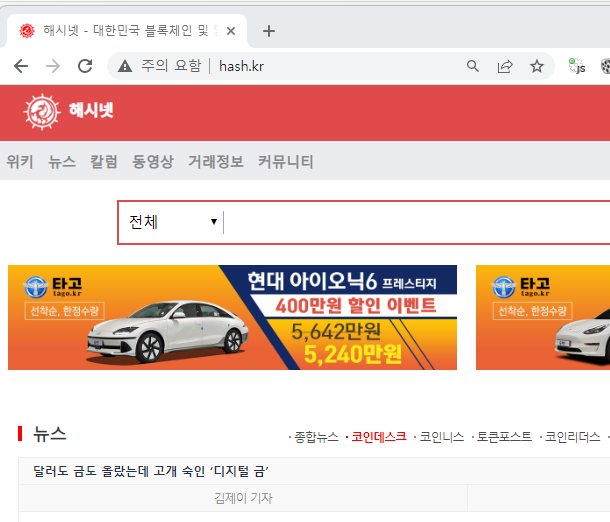The image size is (610, 522).
Task: Click the hash.kr URL in address bar
Action: coord(241,67)
